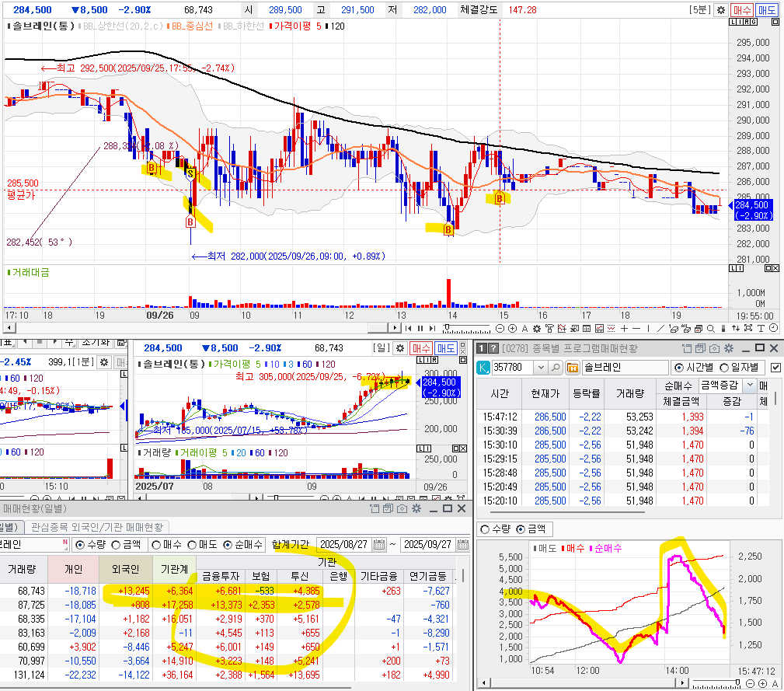Open gear settings on daily chart header

click(x=399, y=348)
